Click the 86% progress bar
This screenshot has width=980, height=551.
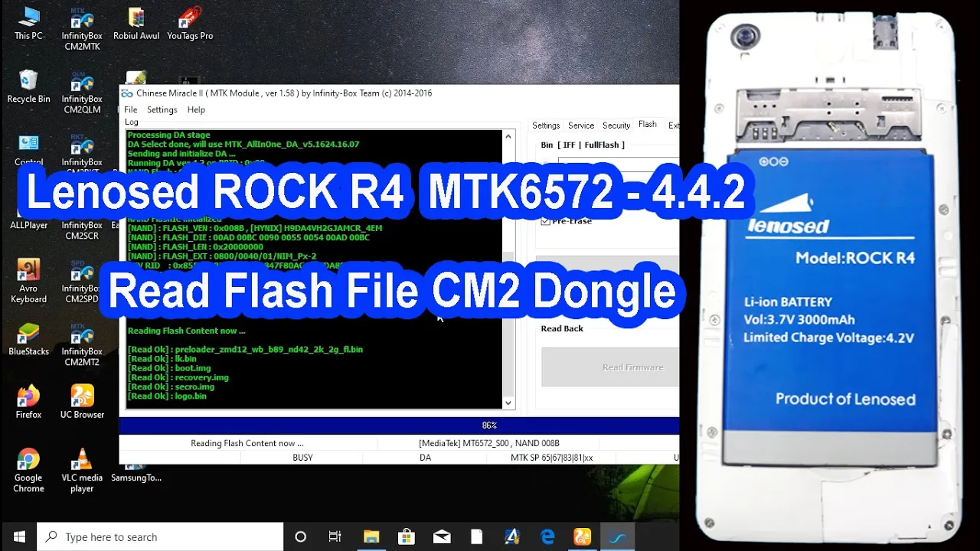click(400, 425)
